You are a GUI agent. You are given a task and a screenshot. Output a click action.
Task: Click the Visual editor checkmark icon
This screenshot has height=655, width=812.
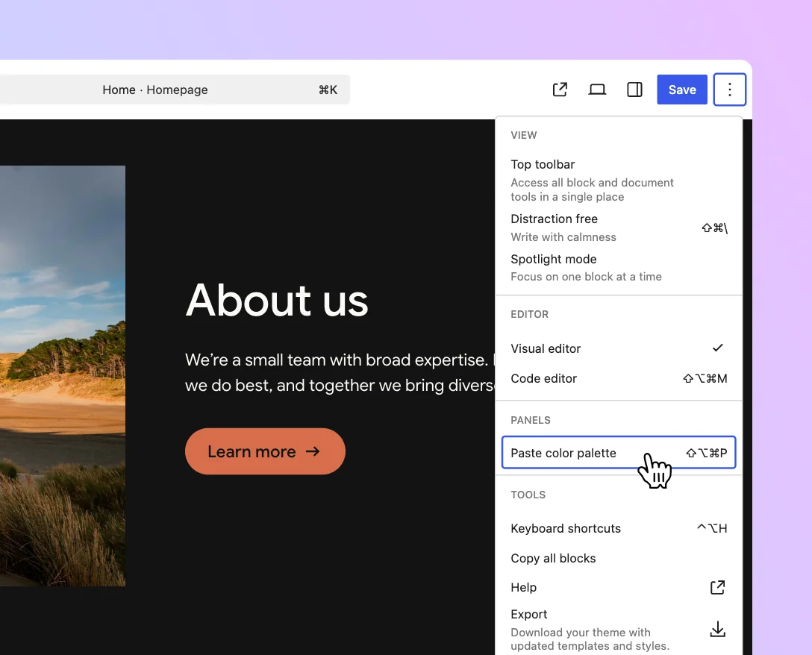pyautogui.click(x=717, y=348)
